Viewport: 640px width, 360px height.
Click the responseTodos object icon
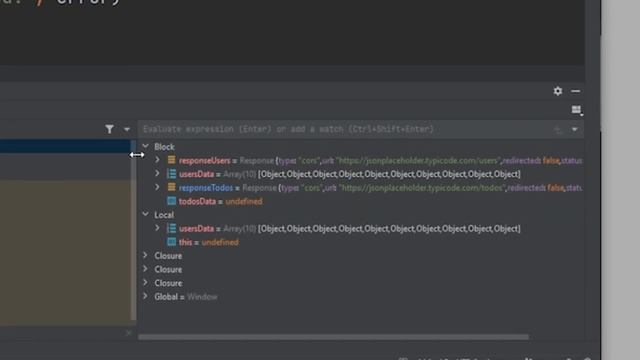171,187
